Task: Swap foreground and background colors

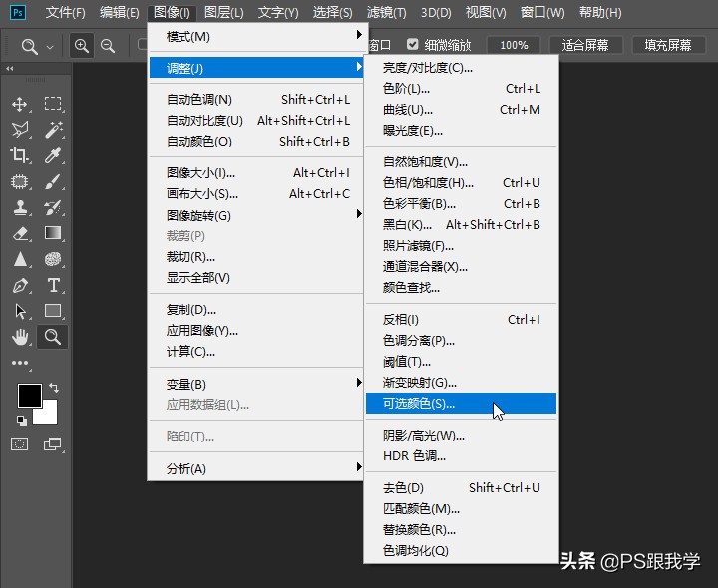Action: (x=54, y=388)
